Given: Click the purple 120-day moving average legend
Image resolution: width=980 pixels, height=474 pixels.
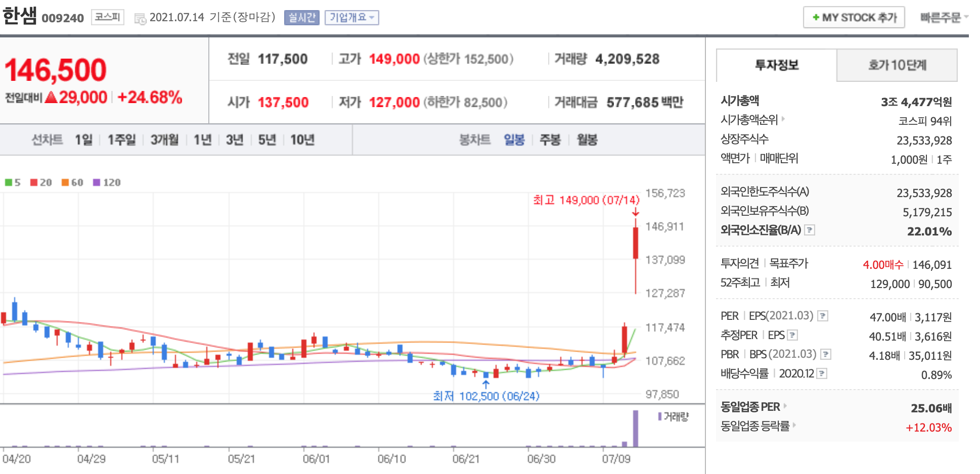Looking at the screenshot, I should click(107, 182).
